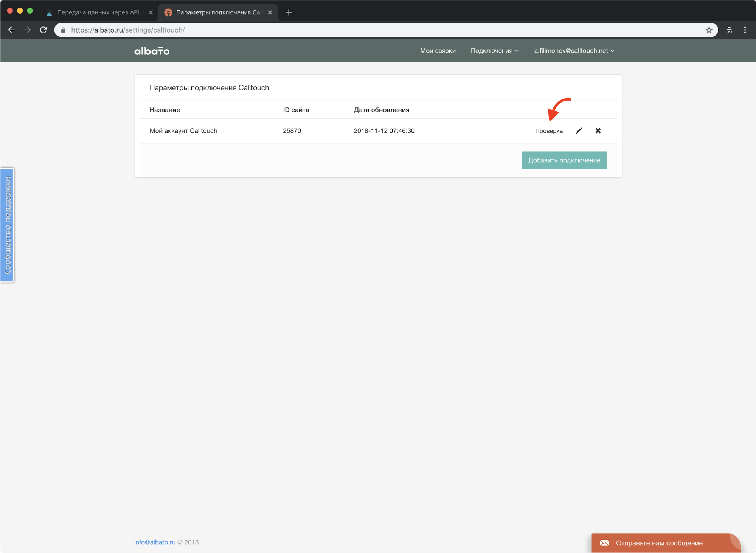Switch to the Передача данных через API tab

[98, 12]
